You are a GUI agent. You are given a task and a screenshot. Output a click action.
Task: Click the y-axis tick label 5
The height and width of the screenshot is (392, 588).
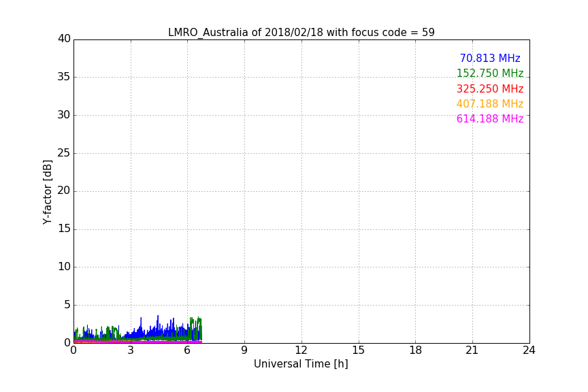click(x=67, y=305)
